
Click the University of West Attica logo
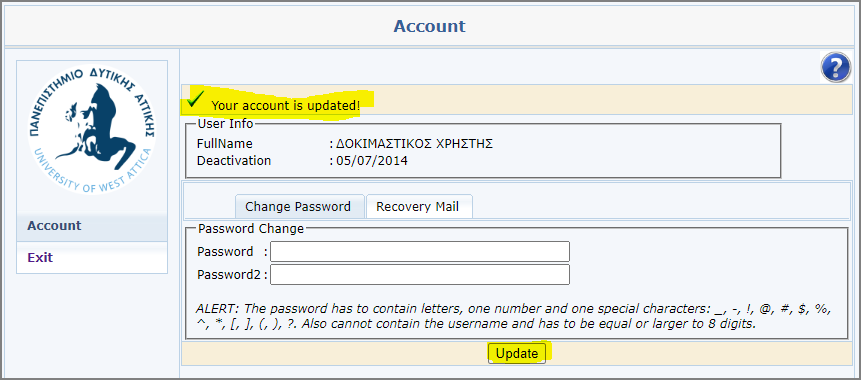91,130
